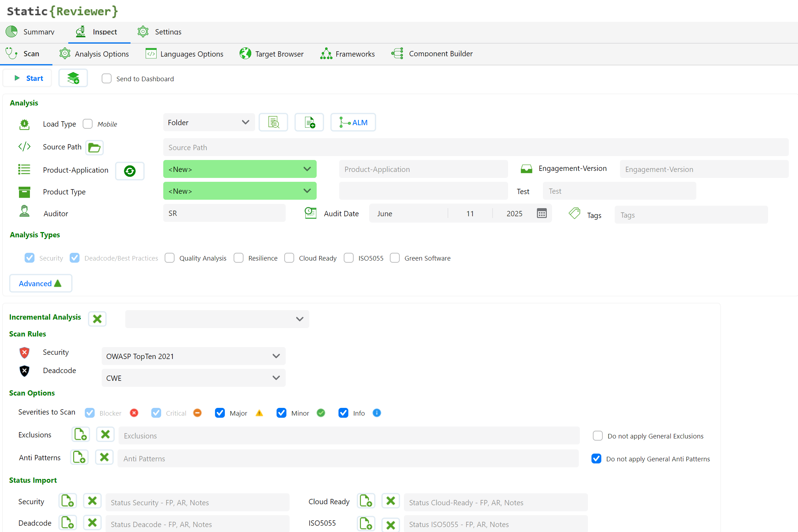
Task: Click the add file icon for Exclusions
Action: 81,435
